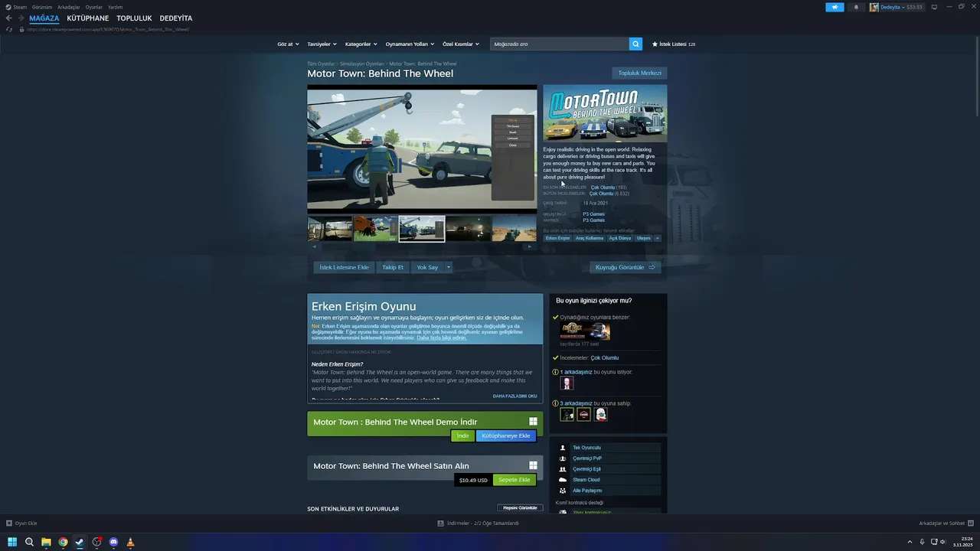The image size is (980, 551).
Task: Click the P3 Games developer link
Action: pos(593,214)
